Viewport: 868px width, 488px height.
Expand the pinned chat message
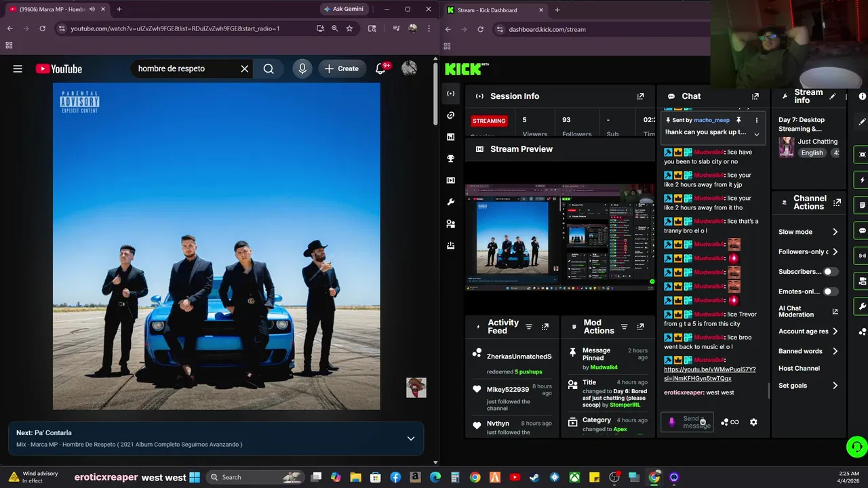(x=757, y=134)
